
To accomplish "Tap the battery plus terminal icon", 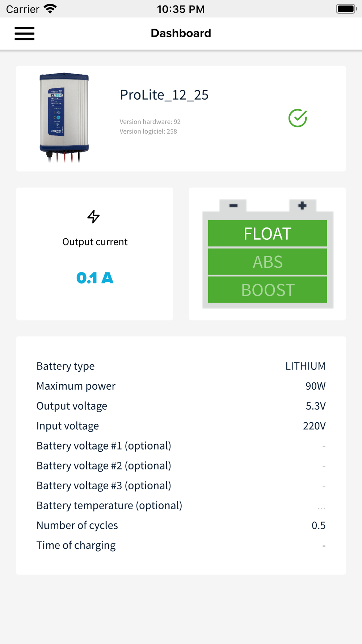I will coord(302,206).
